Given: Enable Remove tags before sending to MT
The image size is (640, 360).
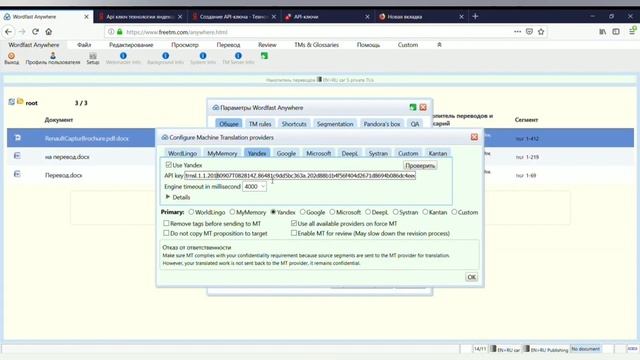Looking at the screenshot, I should (166, 223).
